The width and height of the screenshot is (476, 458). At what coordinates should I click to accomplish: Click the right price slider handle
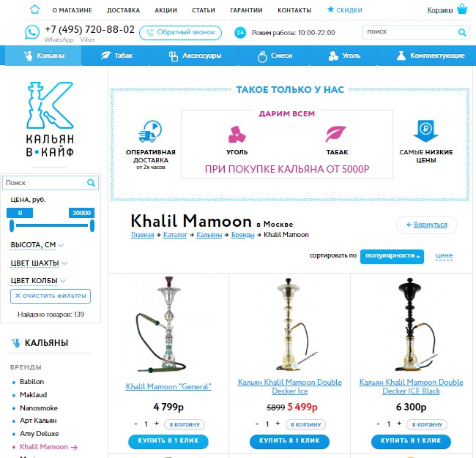(92, 225)
